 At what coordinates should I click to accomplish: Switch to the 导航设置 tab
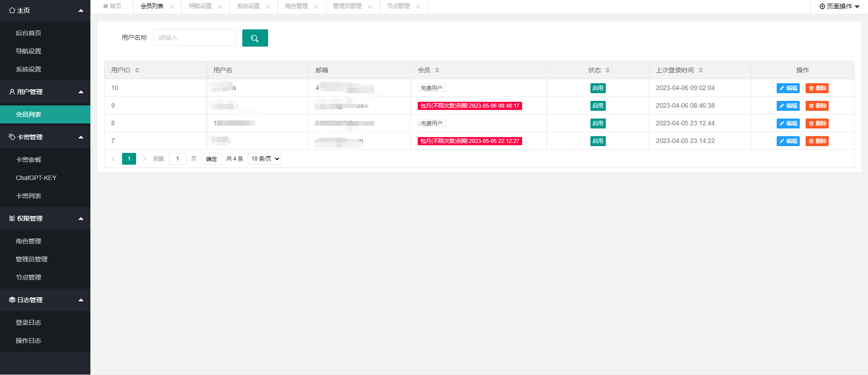pos(200,6)
